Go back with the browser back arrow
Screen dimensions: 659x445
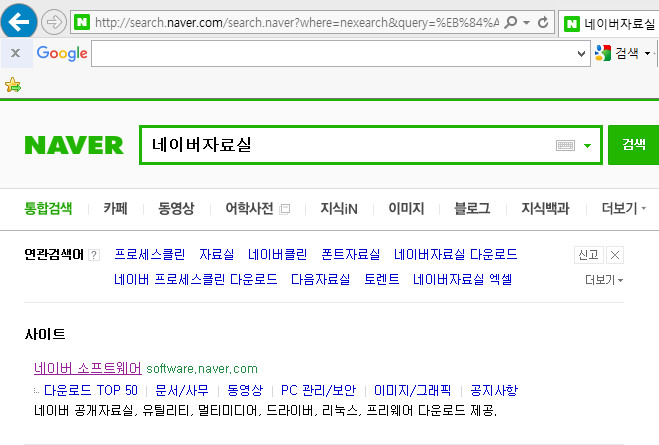click(19, 21)
